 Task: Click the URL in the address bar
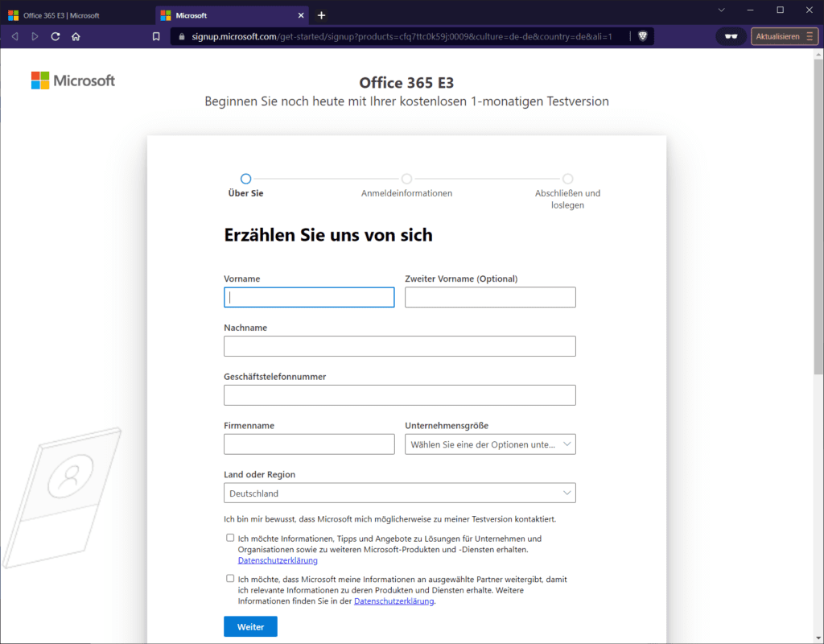402,36
